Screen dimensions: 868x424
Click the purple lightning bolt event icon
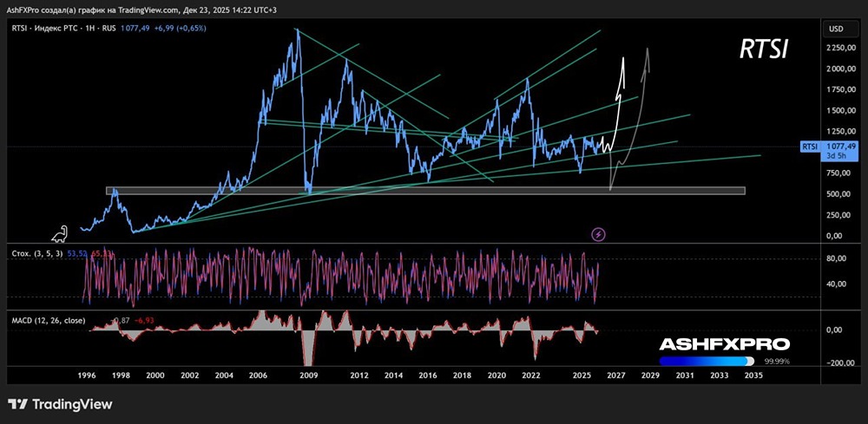599,234
